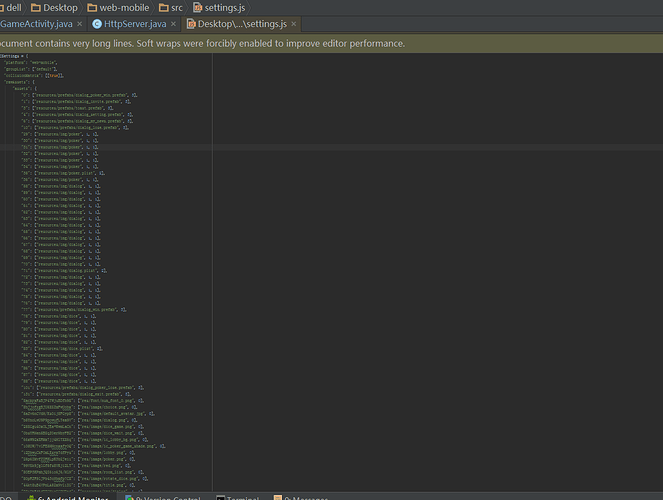Image resolution: width=663 pixels, height=500 pixels.
Task: Close the Desktop\...\settings.js tab
Action: coord(294,24)
